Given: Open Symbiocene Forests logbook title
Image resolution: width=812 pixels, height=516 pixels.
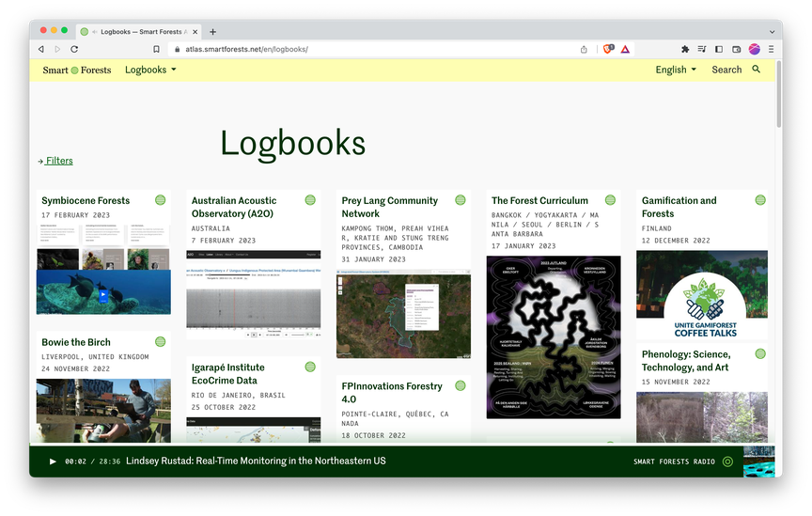Looking at the screenshot, I should (86, 200).
